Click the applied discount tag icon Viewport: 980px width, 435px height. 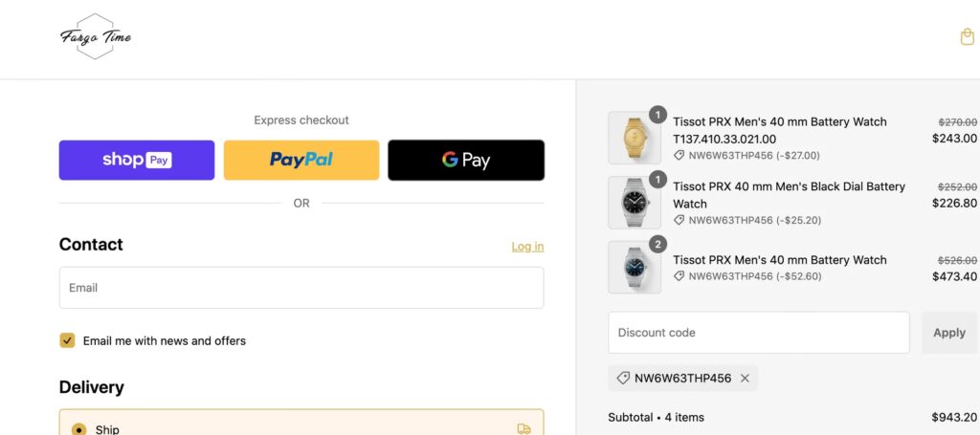(x=623, y=378)
